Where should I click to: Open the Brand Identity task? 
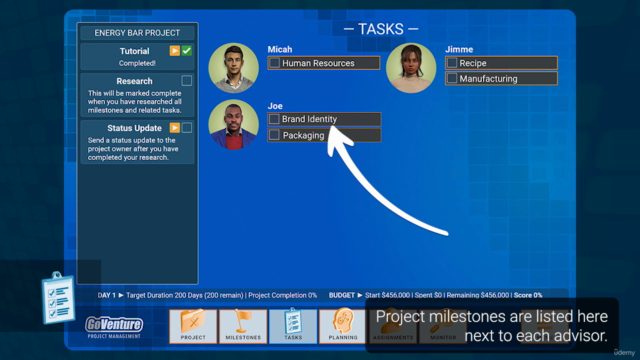(324, 119)
